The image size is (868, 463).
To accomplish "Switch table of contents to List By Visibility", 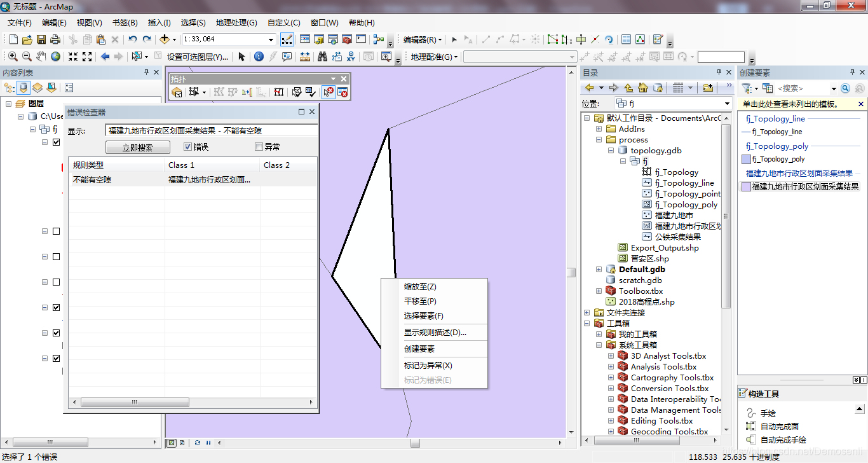I will coord(37,88).
